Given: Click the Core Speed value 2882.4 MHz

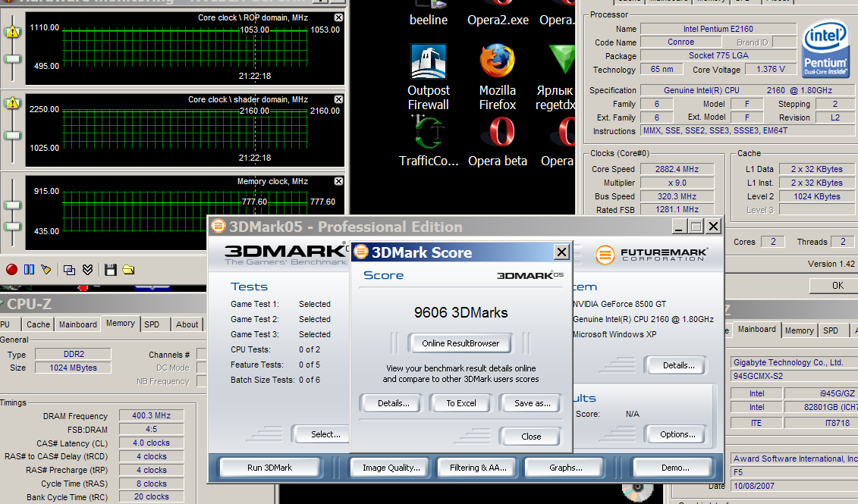Looking at the screenshot, I should [x=677, y=169].
